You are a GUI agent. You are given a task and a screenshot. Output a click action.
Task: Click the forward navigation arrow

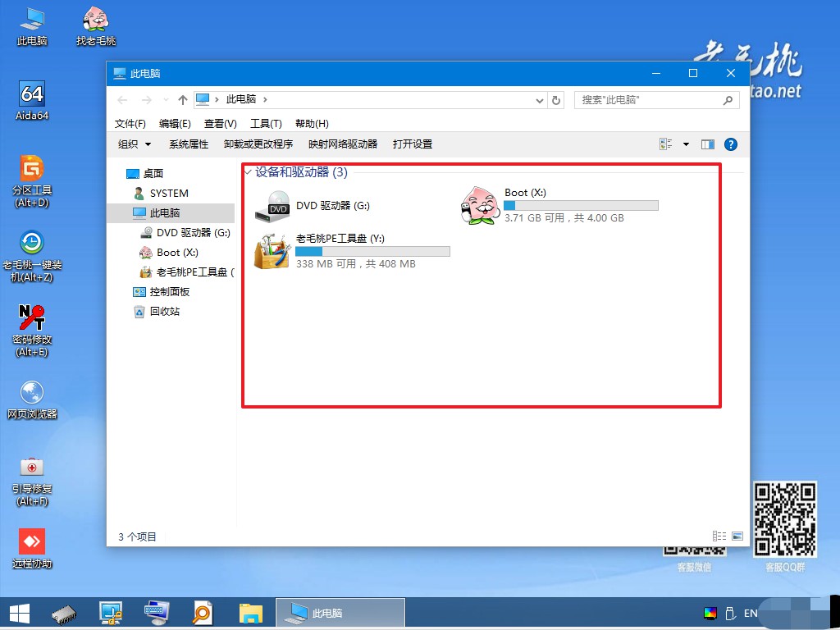(146, 100)
